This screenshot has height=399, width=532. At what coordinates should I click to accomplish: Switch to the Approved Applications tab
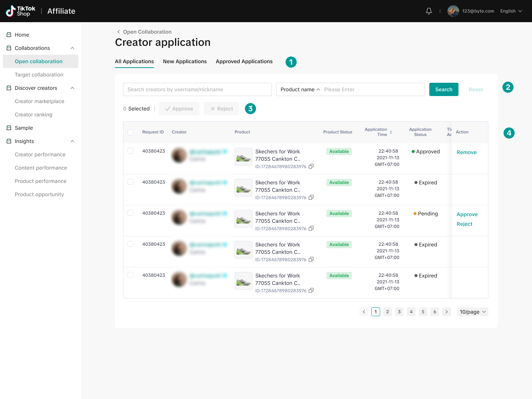244,61
